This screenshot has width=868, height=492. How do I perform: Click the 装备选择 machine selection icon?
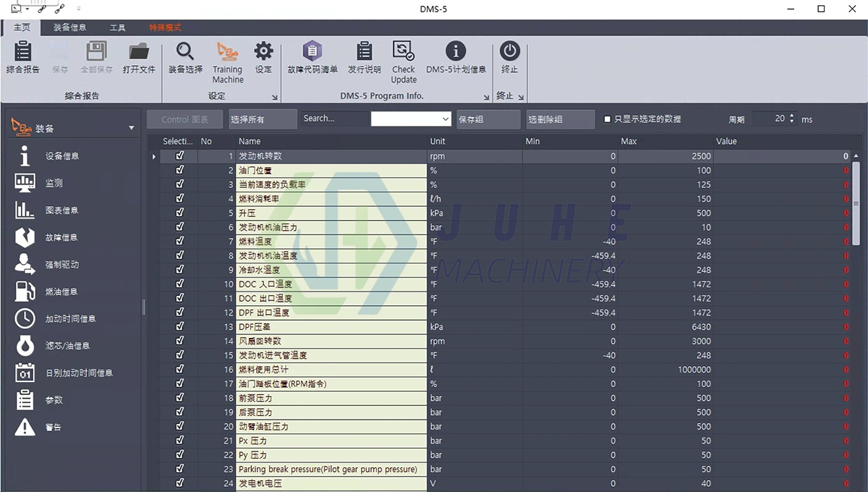[185, 59]
